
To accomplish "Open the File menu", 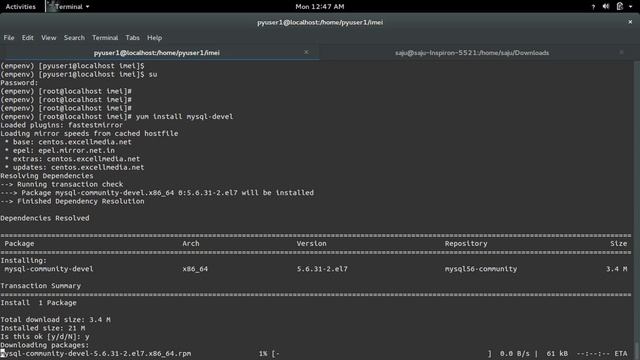I will coord(9,38).
